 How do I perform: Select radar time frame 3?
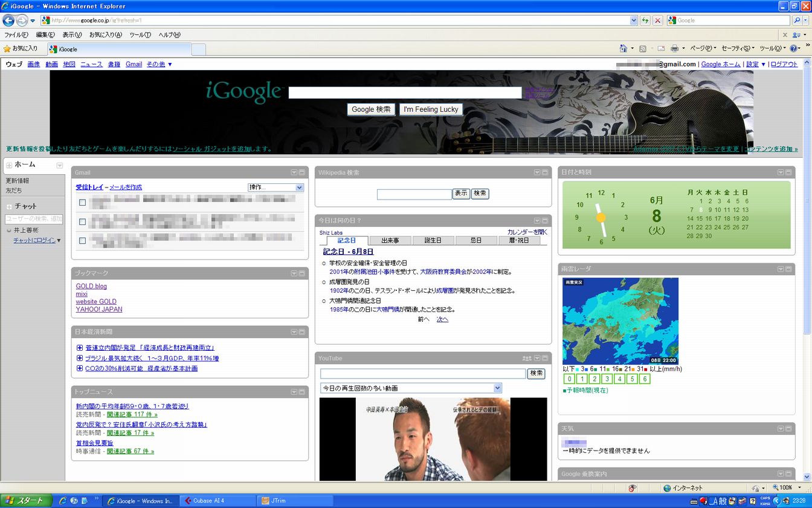pyautogui.click(x=607, y=379)
